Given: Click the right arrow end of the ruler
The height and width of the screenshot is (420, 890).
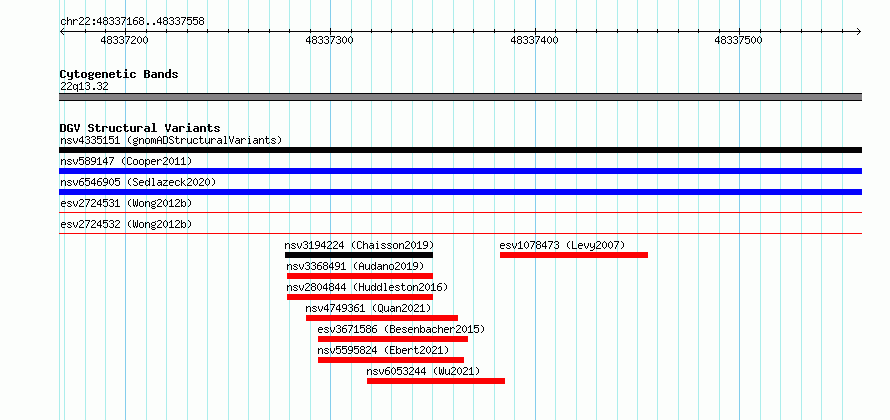Looking at the screenshot, I should 859,31.
